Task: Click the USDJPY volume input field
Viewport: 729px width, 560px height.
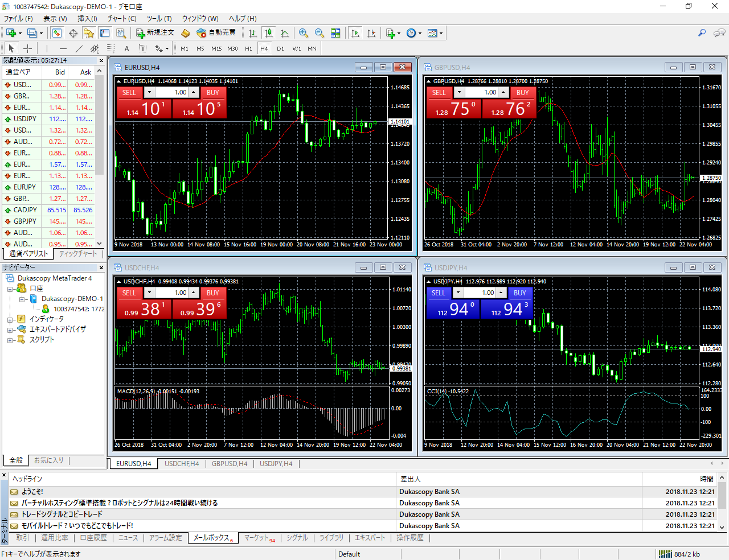Action: pyautogui.click(x=480, y=293)
